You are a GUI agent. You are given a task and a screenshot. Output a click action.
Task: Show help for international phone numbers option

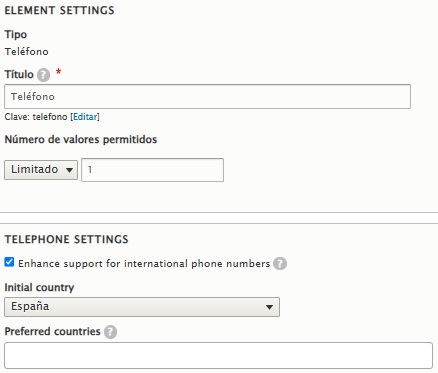click(280, 264)
